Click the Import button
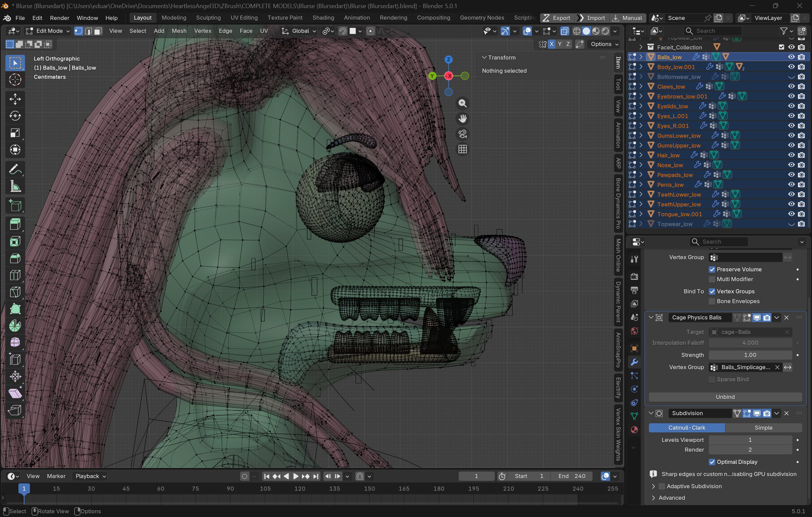The image size is (812, 517). click(x=592, y=18)
